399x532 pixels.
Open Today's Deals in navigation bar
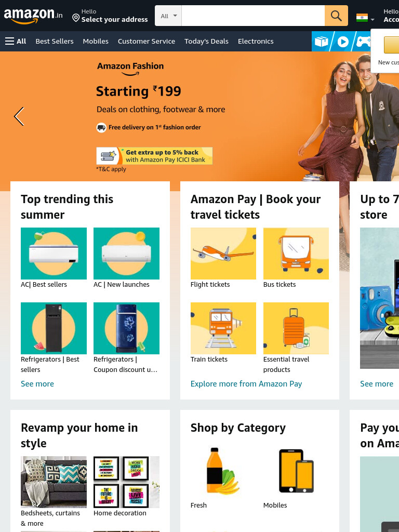206,41
